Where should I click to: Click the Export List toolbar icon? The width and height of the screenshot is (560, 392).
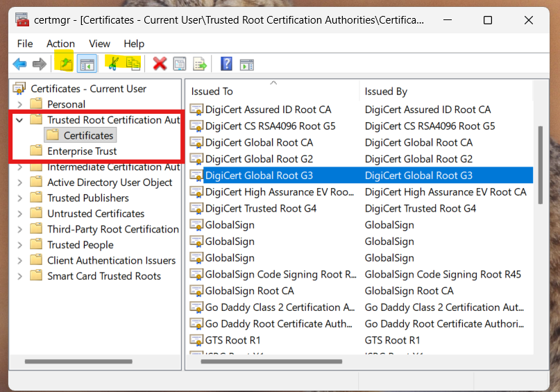[200, 65]
